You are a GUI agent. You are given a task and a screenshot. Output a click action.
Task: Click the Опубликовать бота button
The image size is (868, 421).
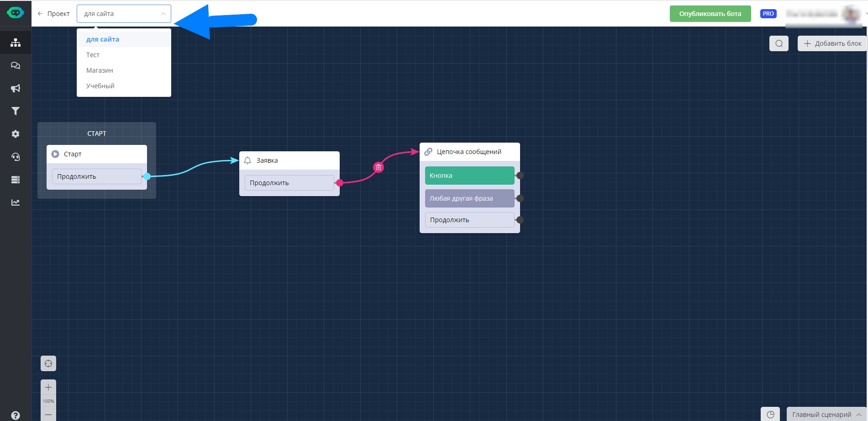(710, 14)
